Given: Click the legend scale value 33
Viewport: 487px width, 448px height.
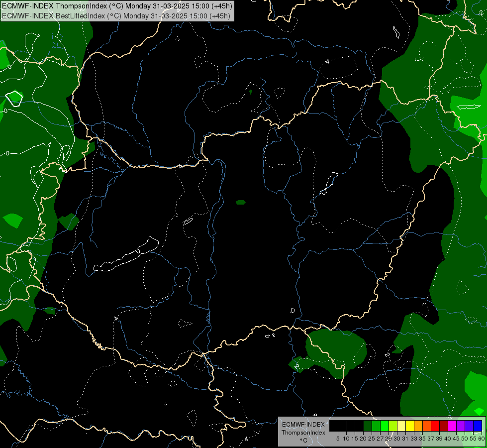Looking at the screenshot, I should [x=414, y=439].
